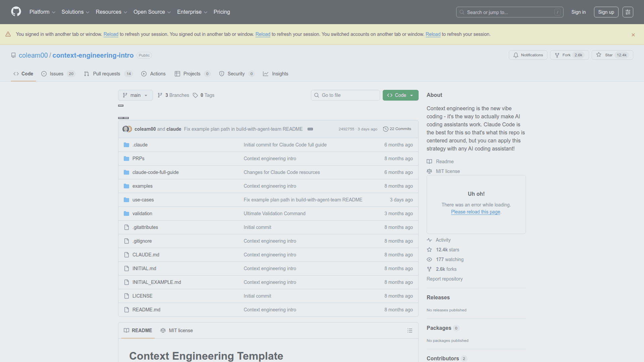Click 'Please reload this page' link
This screenshot has height=362, width=644.
click(x=475, y=212)
